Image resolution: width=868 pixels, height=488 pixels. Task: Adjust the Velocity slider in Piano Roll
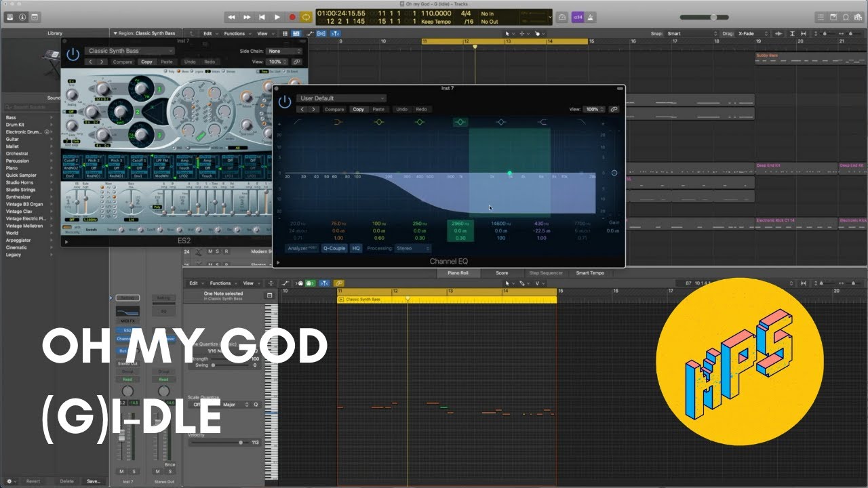pyautogui.click(x=220, y=442)
